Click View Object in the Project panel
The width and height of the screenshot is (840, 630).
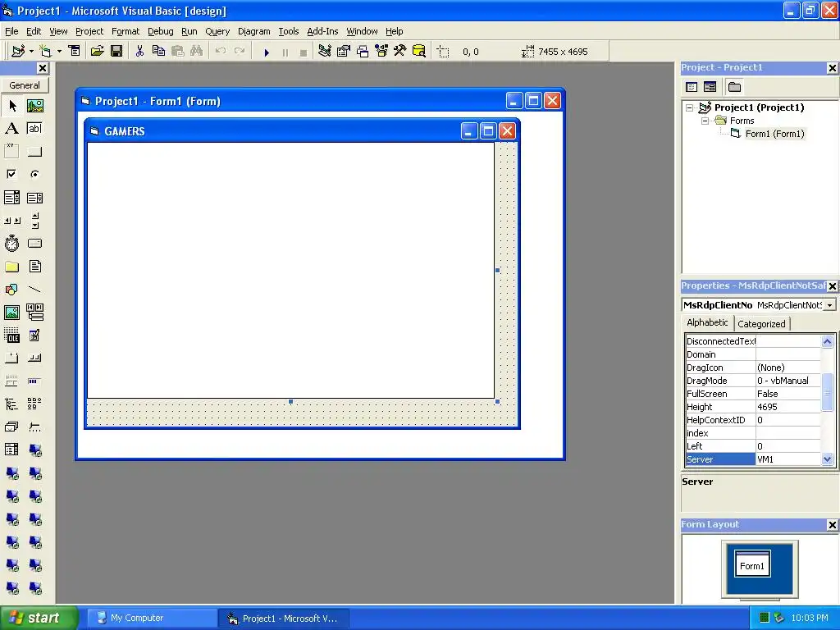pos(710,87)
